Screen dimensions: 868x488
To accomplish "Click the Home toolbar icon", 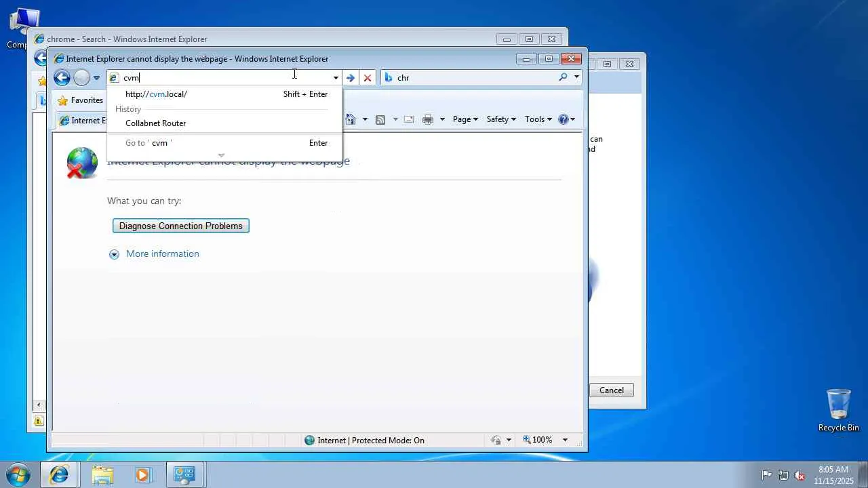I will pyautogui.click(x=351, y=119).
